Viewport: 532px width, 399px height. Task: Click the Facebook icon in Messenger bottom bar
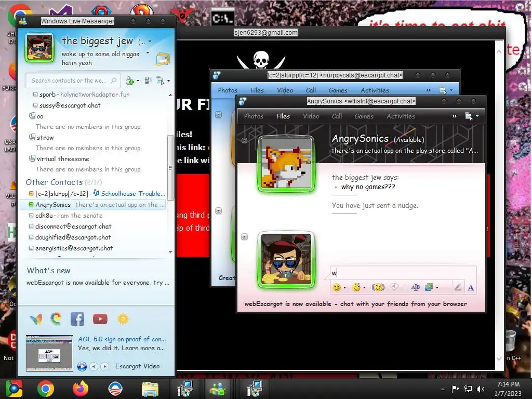pos(77,319)
